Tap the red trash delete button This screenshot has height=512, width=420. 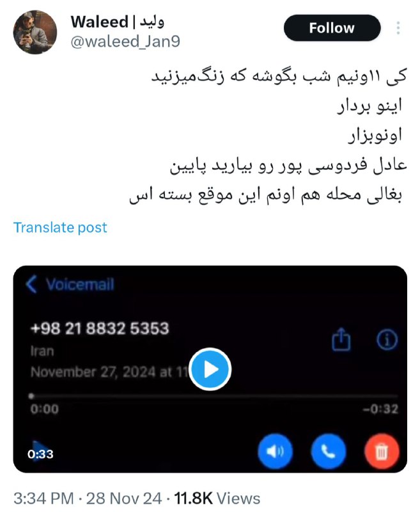pos(382,452)
